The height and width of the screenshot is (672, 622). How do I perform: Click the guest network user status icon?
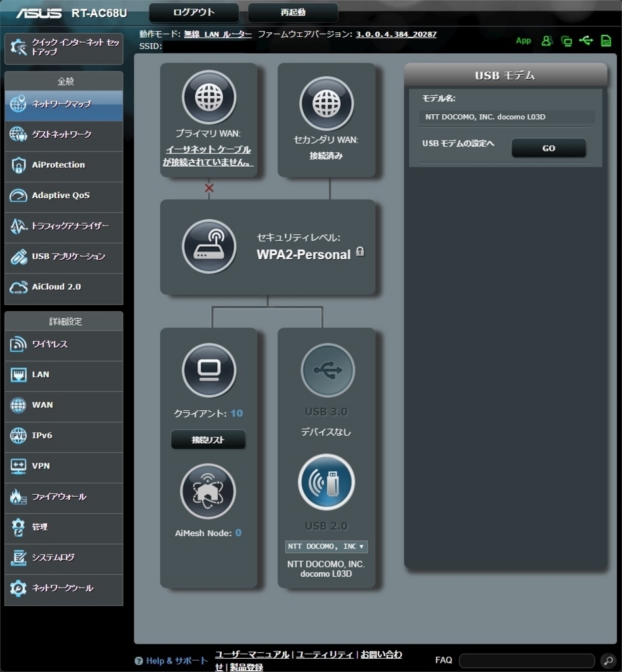547,41
